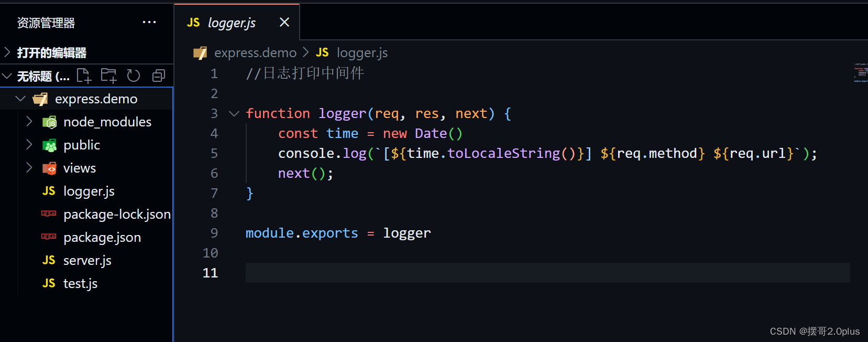Expand the views folder chevron

29,168
